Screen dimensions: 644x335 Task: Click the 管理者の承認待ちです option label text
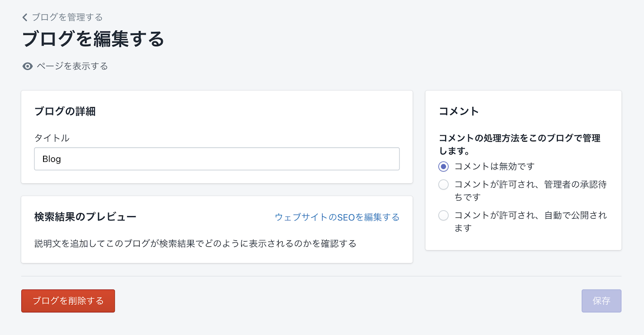coord(530,190)
